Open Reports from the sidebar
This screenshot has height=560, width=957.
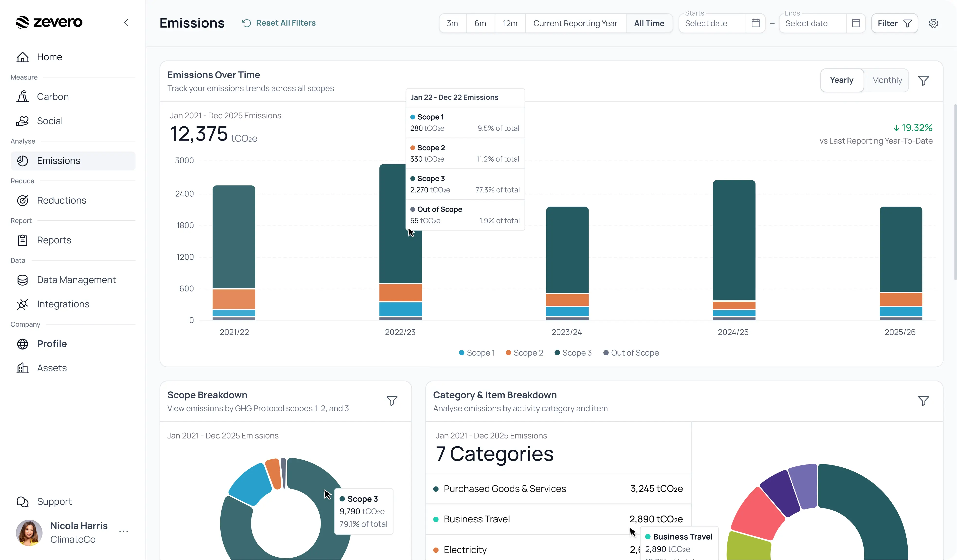(x=73, y=240)
